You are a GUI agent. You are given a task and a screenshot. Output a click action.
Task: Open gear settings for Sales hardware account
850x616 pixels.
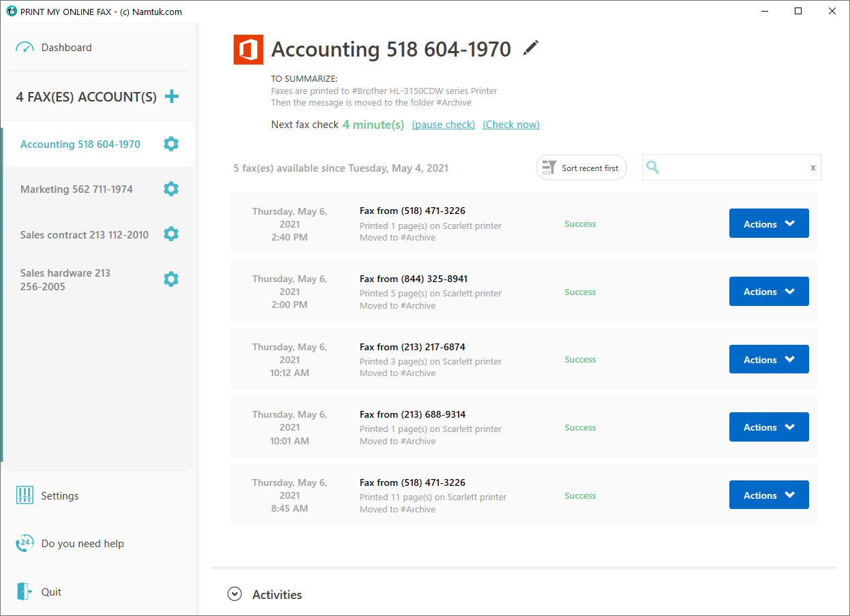171,279
